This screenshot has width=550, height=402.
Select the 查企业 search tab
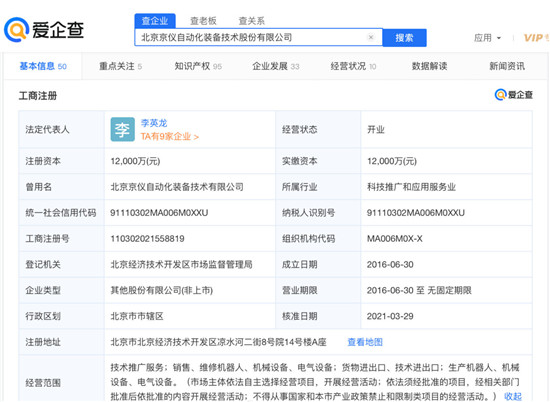(x=155, y=21)
